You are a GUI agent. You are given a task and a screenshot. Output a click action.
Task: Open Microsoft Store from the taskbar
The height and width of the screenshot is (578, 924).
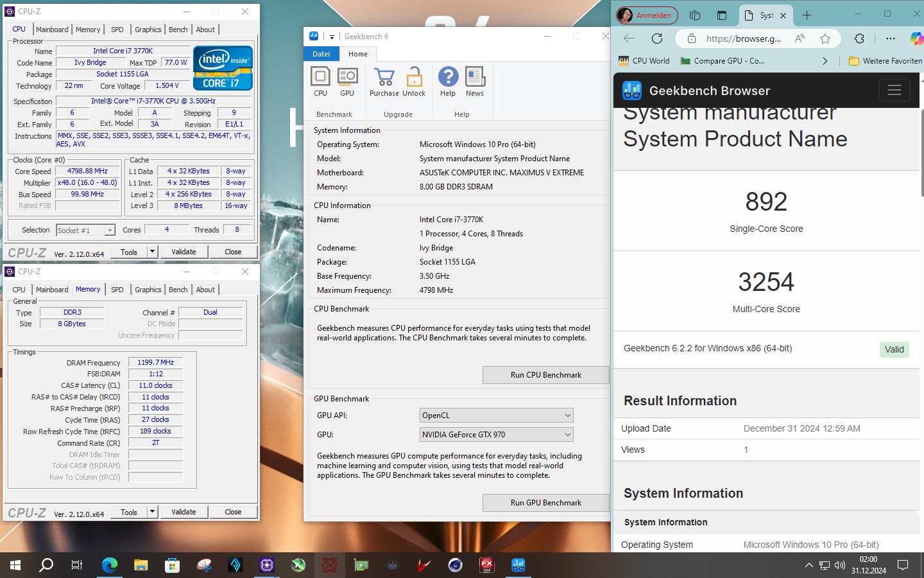[171, 565]
